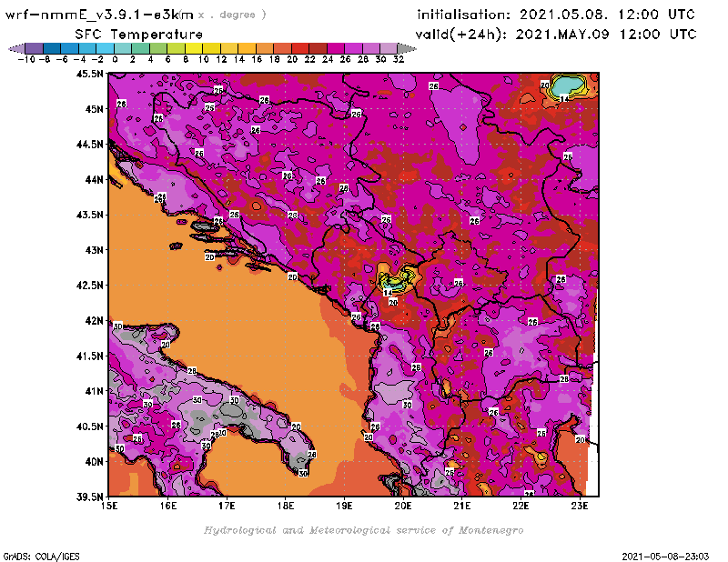Click the '42.5N' latitude label

point(90,286)
